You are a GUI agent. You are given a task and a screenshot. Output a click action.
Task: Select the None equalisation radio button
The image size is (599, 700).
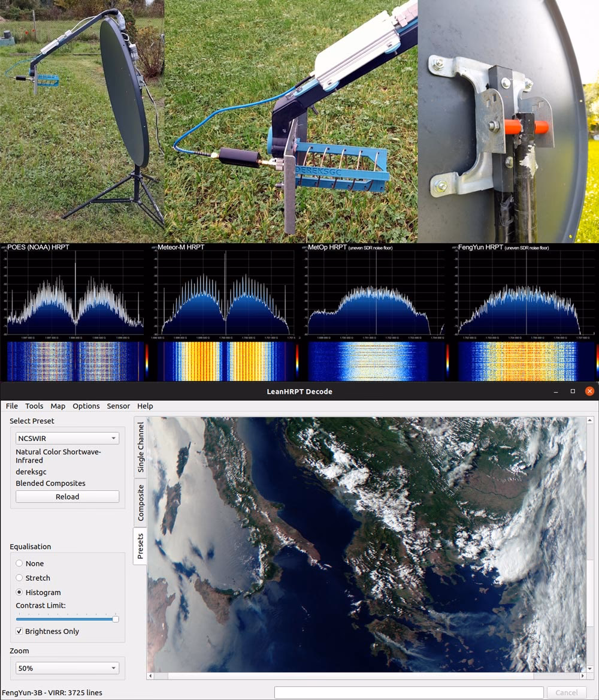(19, 563)
